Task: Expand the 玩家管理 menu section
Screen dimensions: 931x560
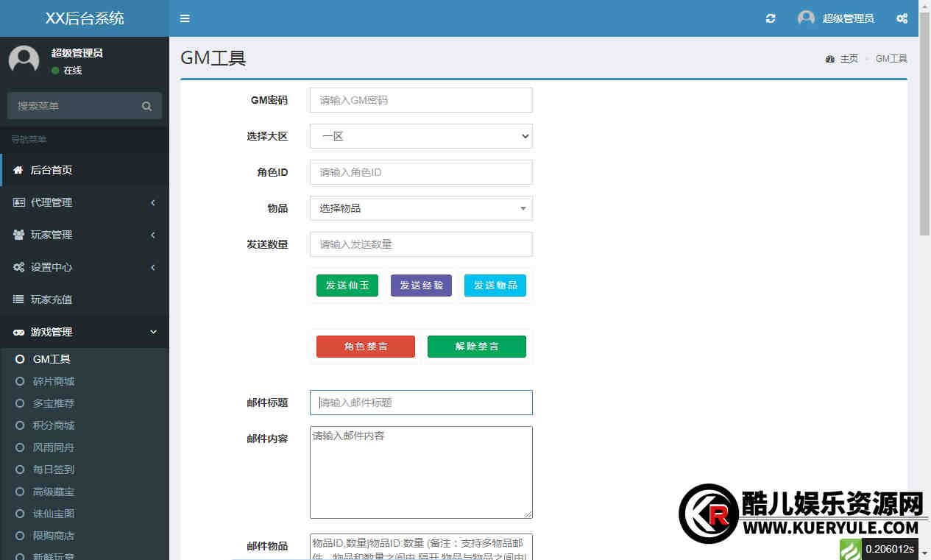Action: [x=85, y=235]
